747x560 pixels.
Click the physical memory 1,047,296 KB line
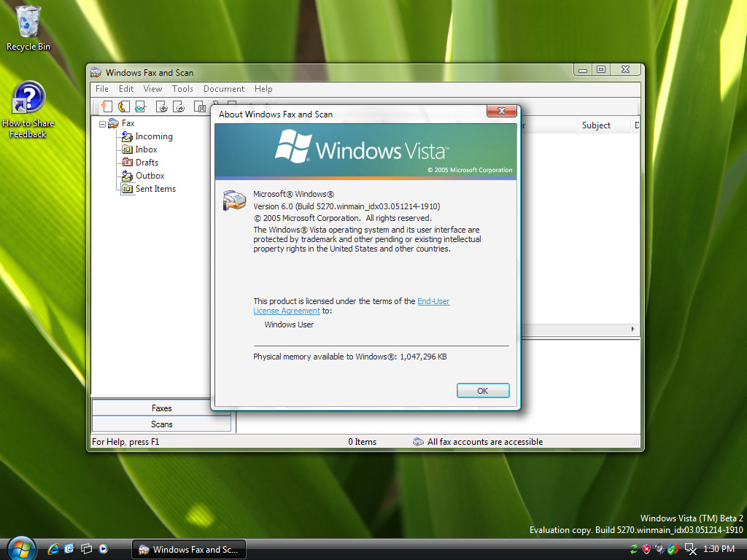pyautogui.click(x=349, y=357)
